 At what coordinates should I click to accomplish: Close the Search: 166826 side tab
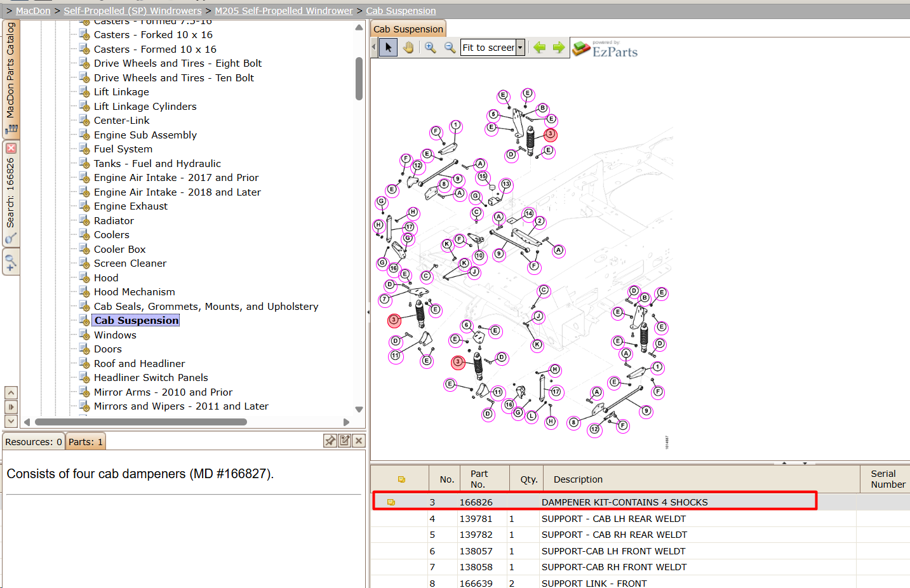pyautogui.click(x=11, y=149)
